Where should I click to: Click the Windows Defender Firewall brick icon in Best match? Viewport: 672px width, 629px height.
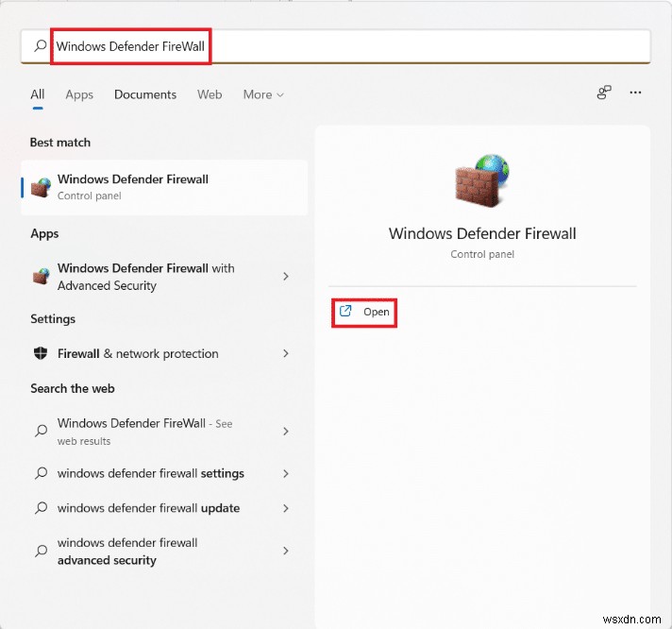pos(41,187)
